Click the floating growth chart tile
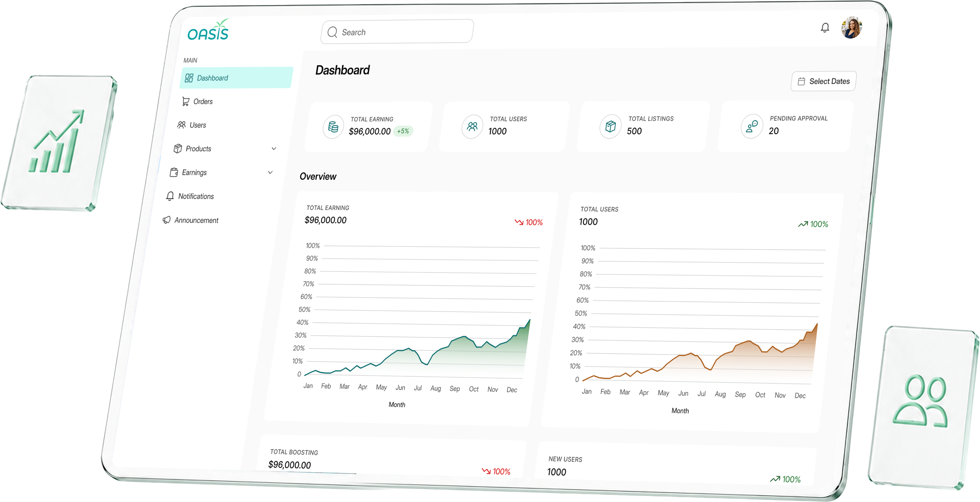 (x=59, y=143)
